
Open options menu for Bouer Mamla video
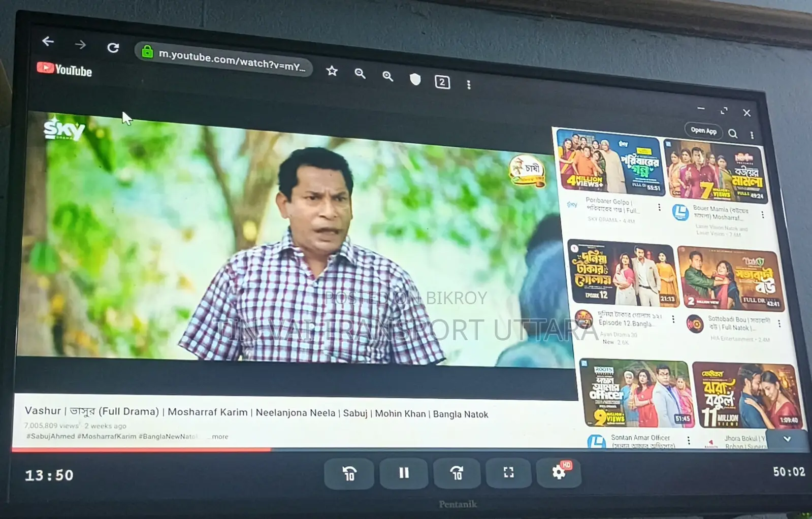pos(763,215)
